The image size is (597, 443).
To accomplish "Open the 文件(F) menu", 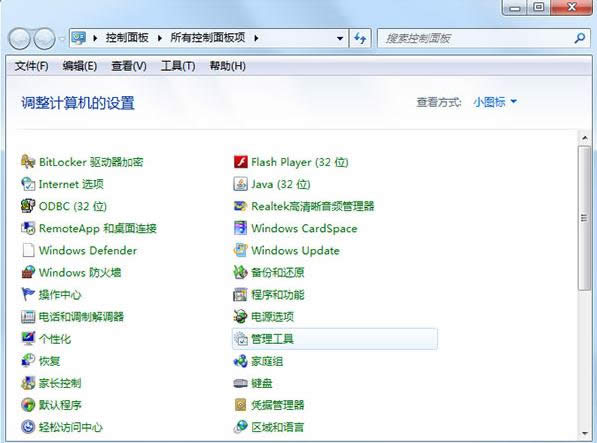I will pos(32,66).
